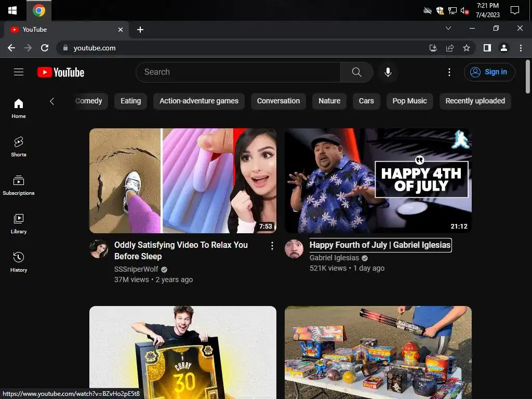Screen dimensions: 532x399
Task: Close the YouTube tab
Action: (121, 30)
